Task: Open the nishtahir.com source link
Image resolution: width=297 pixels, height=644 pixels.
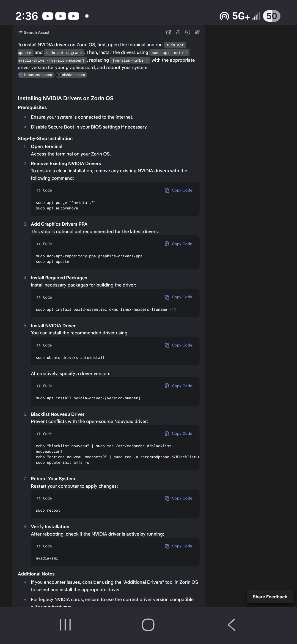Action: (71, 75)
